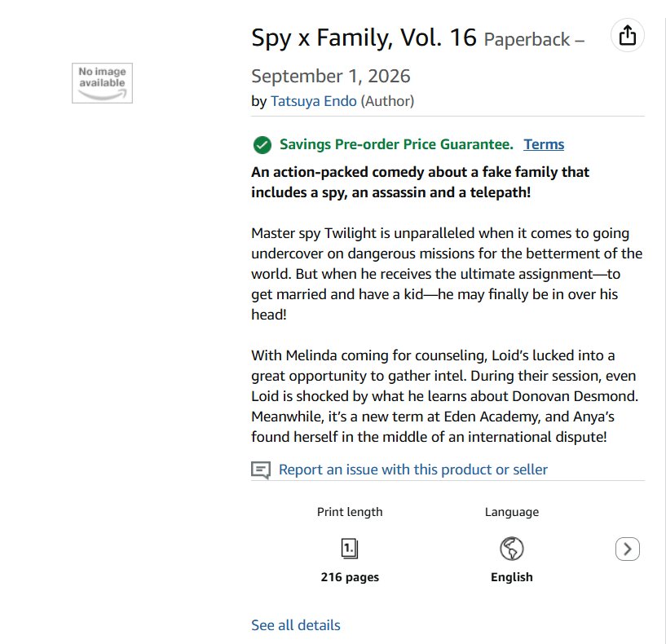This screenshot has height=644, width=666.
Task: Click the Savings Pre-order Price Guarantee text
Action: [396, 144]
